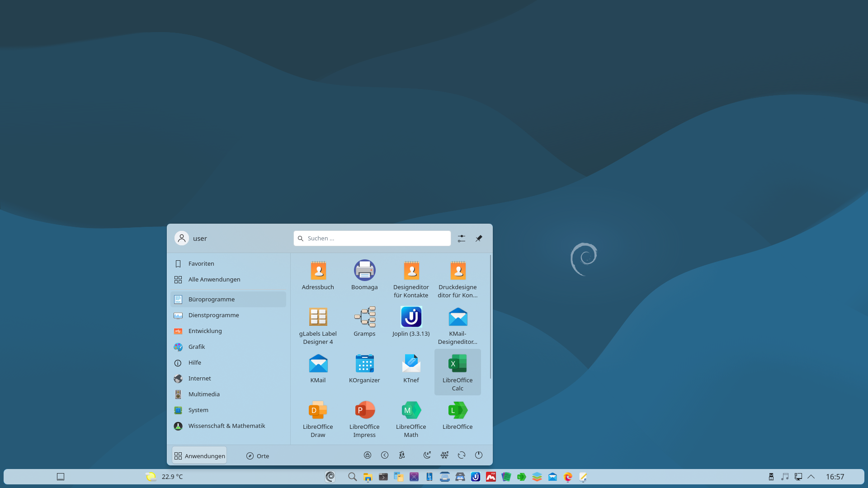The image size is (868, 488).
Task: Open the Multimedia category
Action: (228, 394)
